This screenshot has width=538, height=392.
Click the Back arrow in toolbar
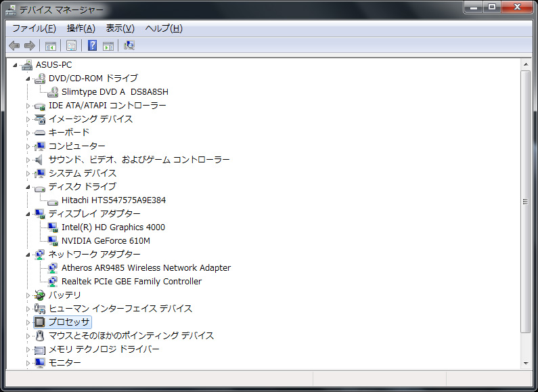14,45
